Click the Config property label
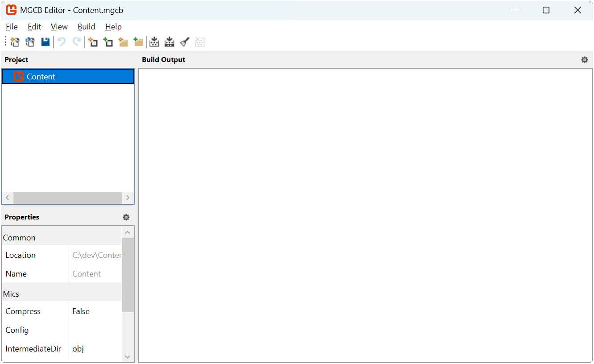The height and width of the screenshot is (364, 594). tap(17, 330)
